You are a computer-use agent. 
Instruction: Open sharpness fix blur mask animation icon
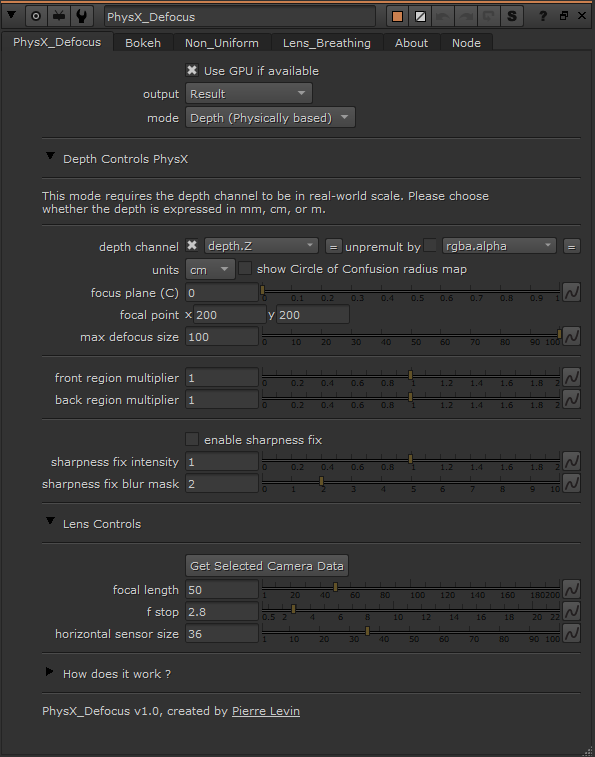571,483
